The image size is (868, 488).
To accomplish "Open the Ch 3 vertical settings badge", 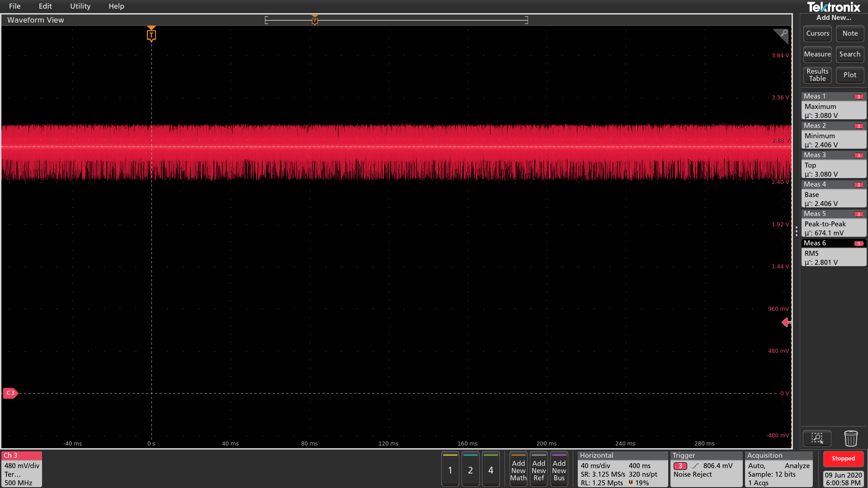I will click(22, 469).
